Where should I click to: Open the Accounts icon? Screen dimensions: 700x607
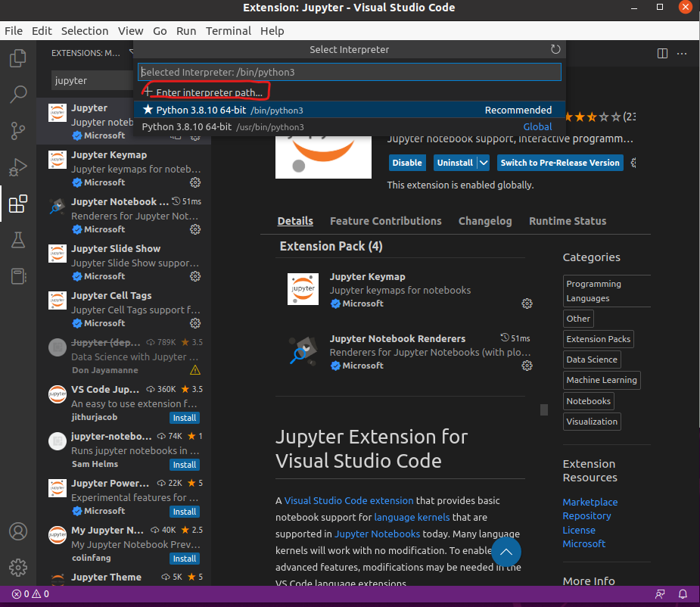tap(18, 531)
